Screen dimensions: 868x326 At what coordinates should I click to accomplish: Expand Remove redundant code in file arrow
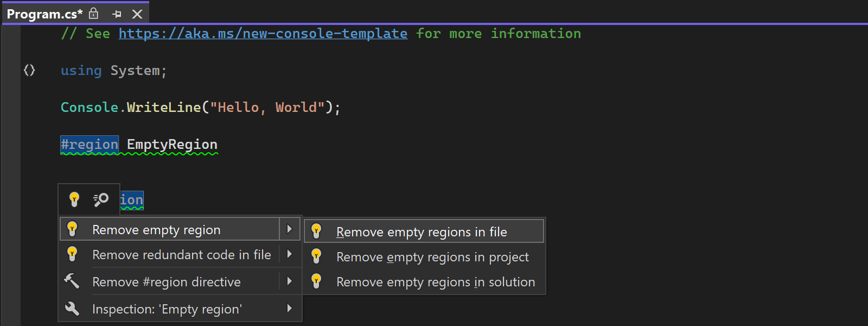(x=290, y=254)
